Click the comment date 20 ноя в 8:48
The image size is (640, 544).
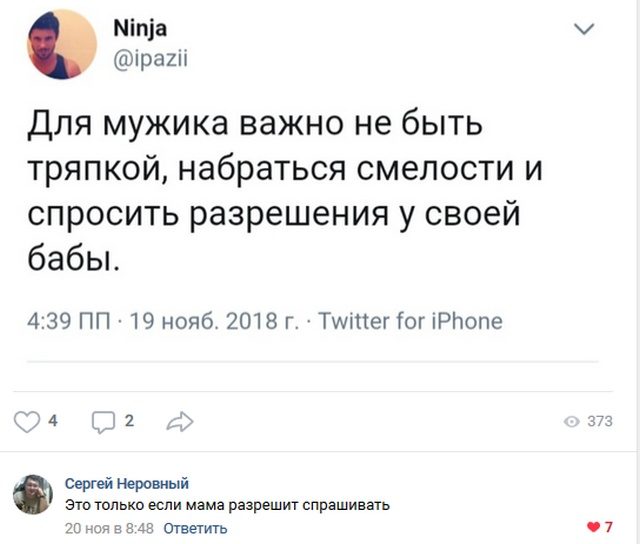coord(109,527)
